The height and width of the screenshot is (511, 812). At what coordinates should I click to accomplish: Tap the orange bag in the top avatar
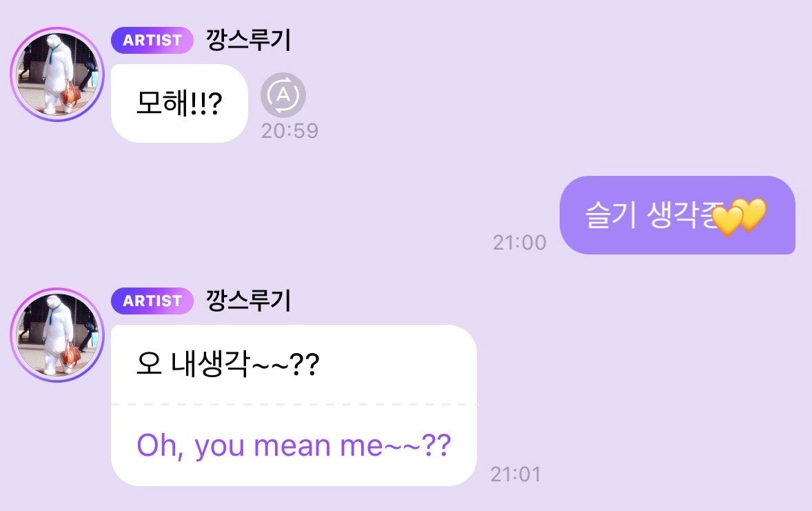(71, 95)
